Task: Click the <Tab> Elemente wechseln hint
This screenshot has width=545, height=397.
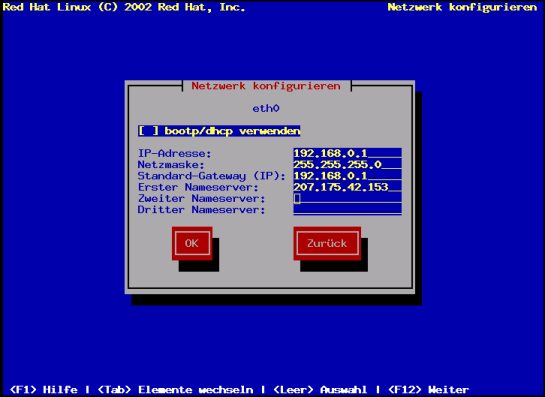Action: pyautogui.click(x=175, y=390)
